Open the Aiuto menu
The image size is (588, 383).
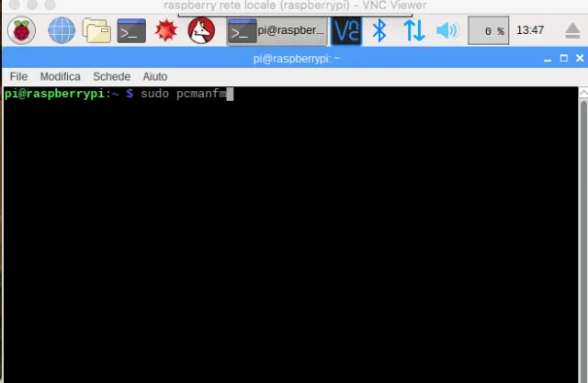pyautogui.click(x=154, y=76)
